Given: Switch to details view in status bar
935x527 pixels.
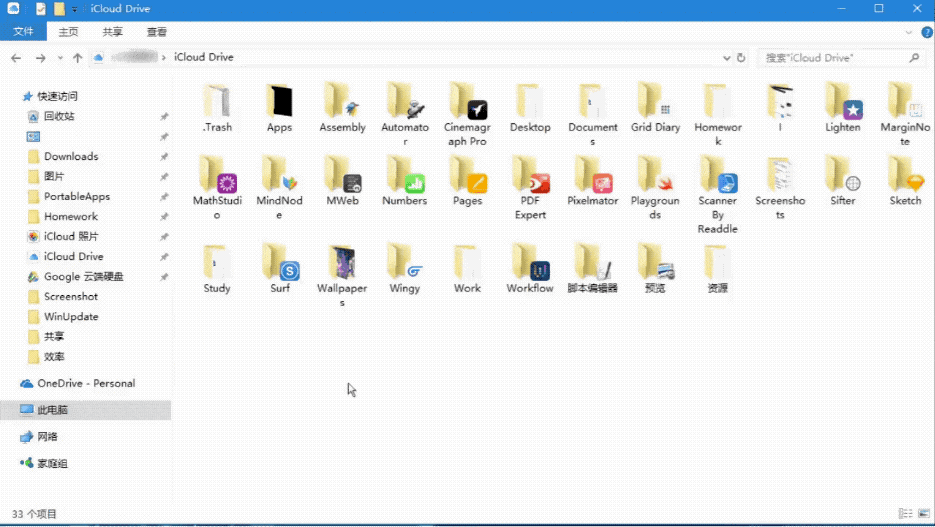Looking at the screenshot, I should coord(904,514).
